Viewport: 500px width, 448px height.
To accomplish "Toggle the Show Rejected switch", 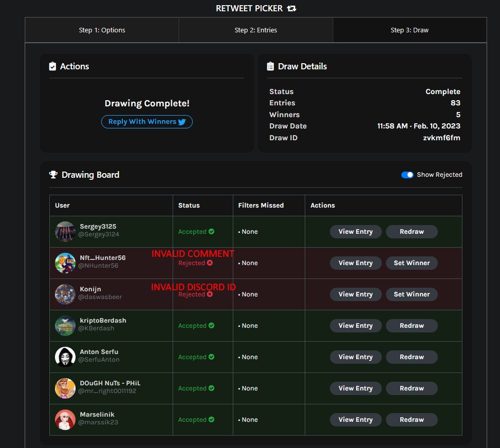I will tap(408, 175).
